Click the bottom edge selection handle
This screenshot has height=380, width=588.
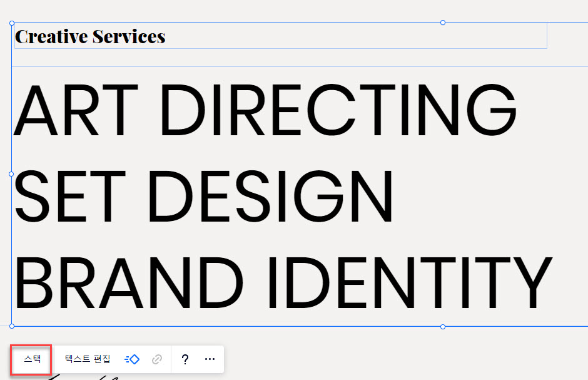tap(443, 327)
